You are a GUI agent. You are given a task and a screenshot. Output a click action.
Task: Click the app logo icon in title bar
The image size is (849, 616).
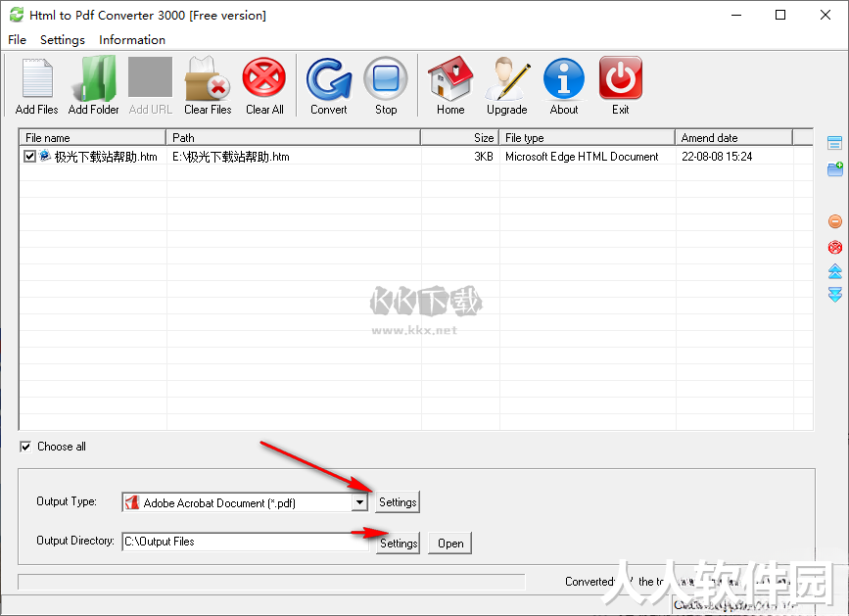17,15
